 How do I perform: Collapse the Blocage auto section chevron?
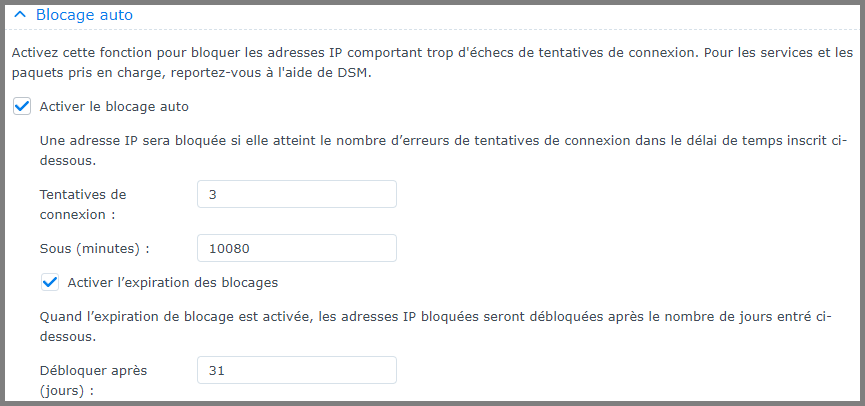pyautogui.click(x=20, y=16)
